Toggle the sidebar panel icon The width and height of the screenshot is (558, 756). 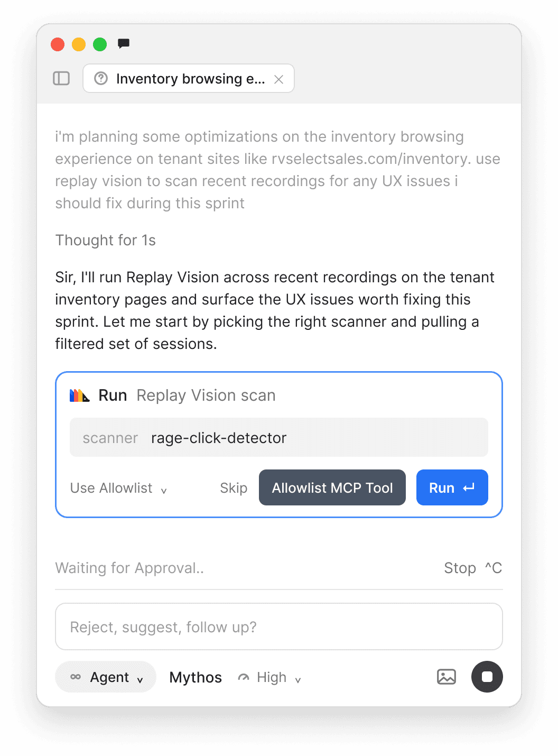click(61, 78)
